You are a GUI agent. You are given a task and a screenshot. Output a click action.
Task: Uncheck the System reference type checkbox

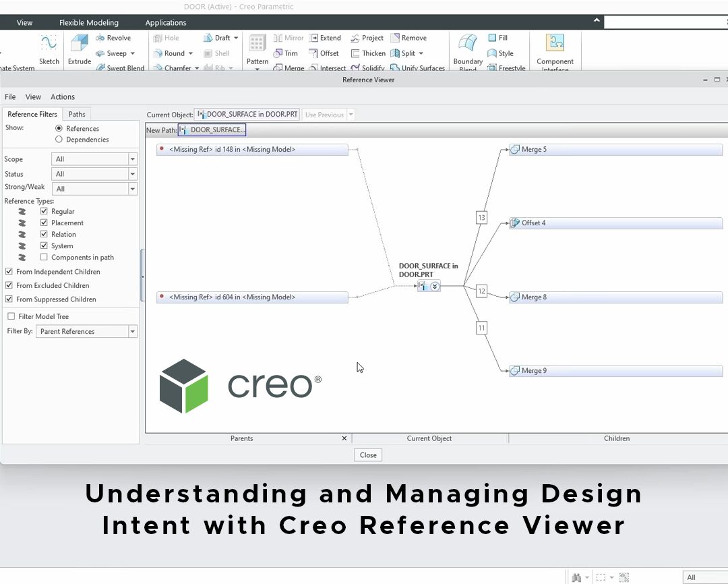click(x=44, y=245)
